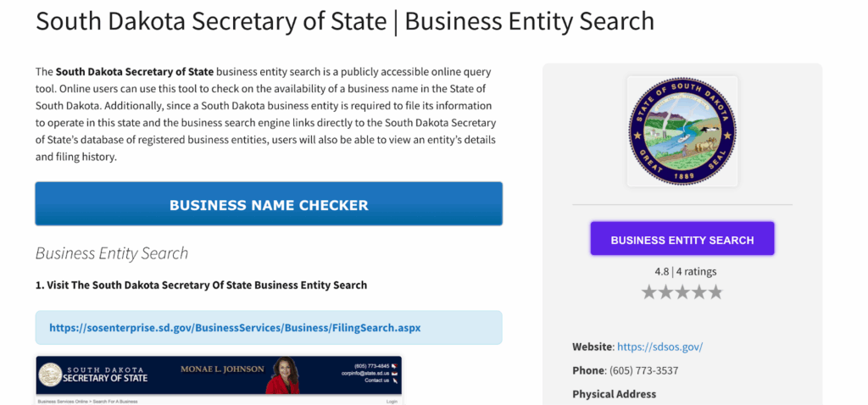Click the BUSINESS NAME CHECKER button
Screen dimensions: 868x405
(x=269, y=204)
